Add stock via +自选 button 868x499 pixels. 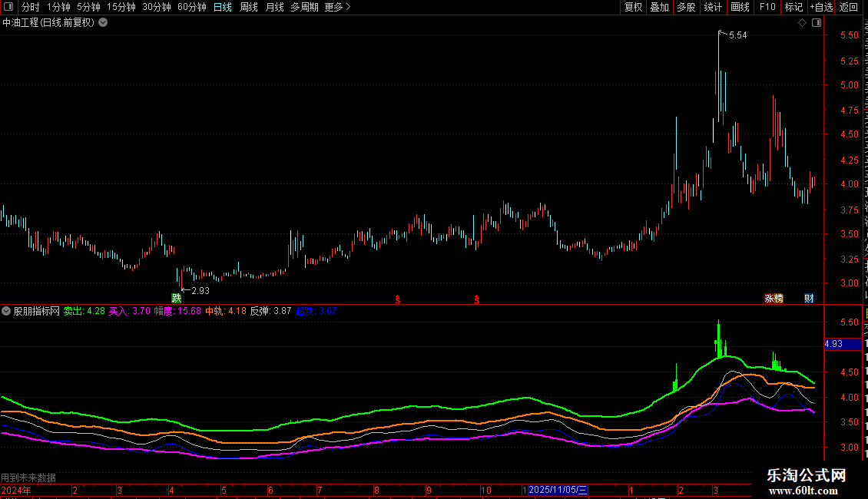pyautogui.click(x=821, y=7)
